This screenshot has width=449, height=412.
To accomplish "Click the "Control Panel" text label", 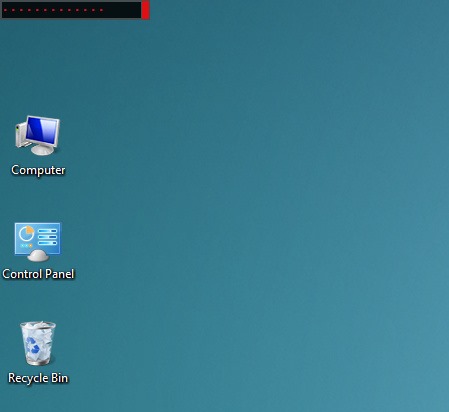I will coord(38,274).
